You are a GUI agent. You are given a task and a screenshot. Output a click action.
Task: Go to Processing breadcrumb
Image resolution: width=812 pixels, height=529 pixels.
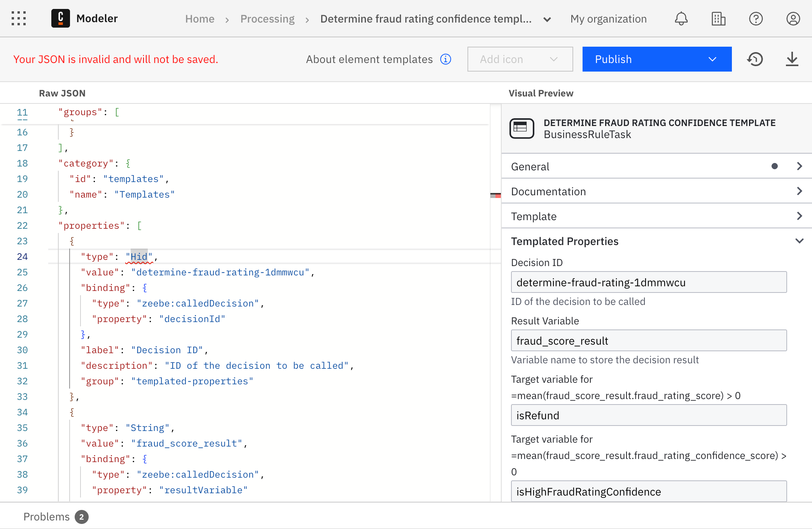pyautogui.click(x=268, y=19)
